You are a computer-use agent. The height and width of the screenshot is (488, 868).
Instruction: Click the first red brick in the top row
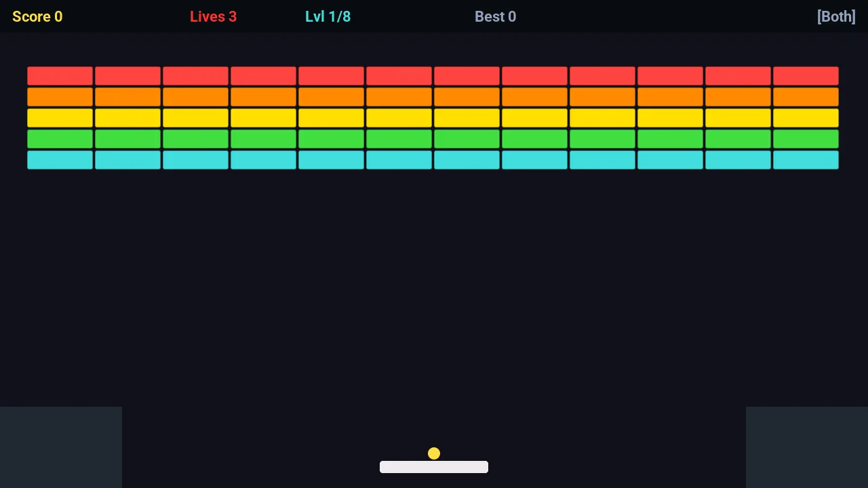click(60, 76)
